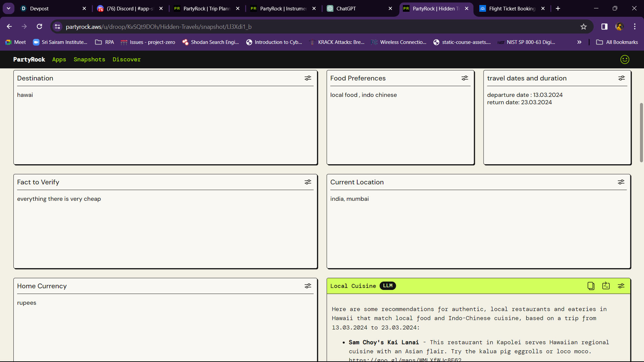Copy Local Cuisine output to clipboard

click(591, 286)
